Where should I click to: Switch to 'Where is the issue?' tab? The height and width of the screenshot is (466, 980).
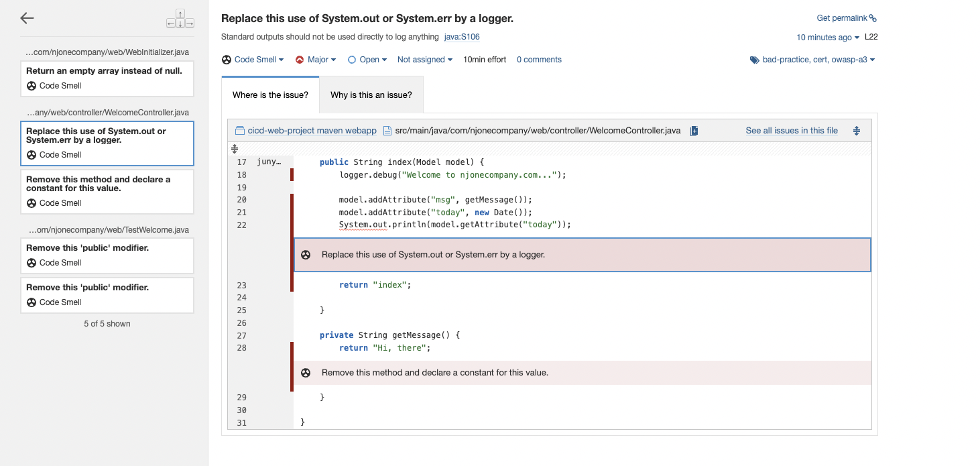(270, 95)
